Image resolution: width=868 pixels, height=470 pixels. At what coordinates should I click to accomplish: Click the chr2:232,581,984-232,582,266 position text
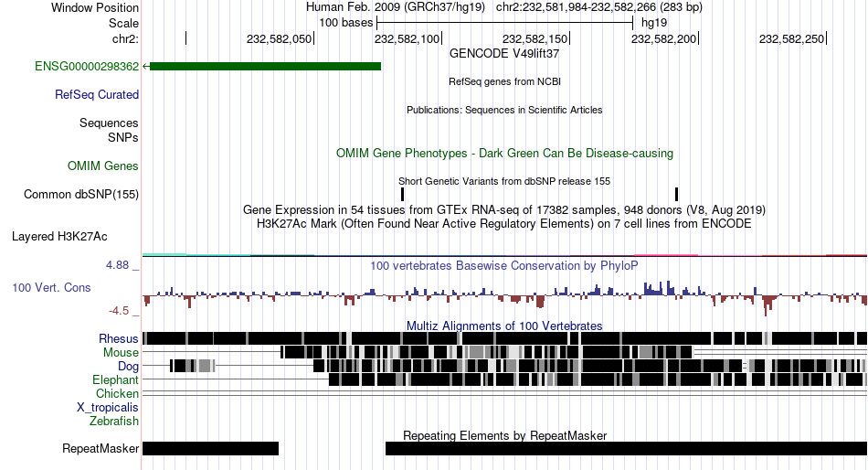[x=599, y=7]
